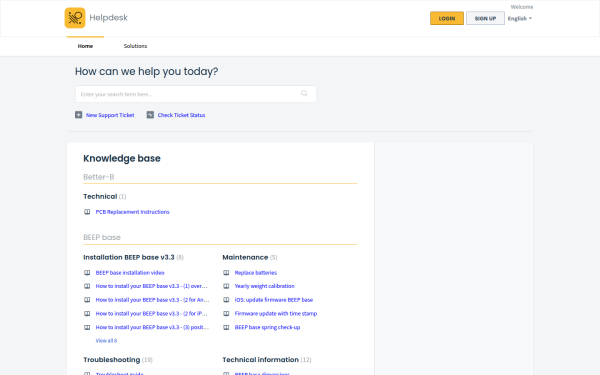
Task: Click book icon beside PCB Replacement Instructions
Action: coord(87,212)
